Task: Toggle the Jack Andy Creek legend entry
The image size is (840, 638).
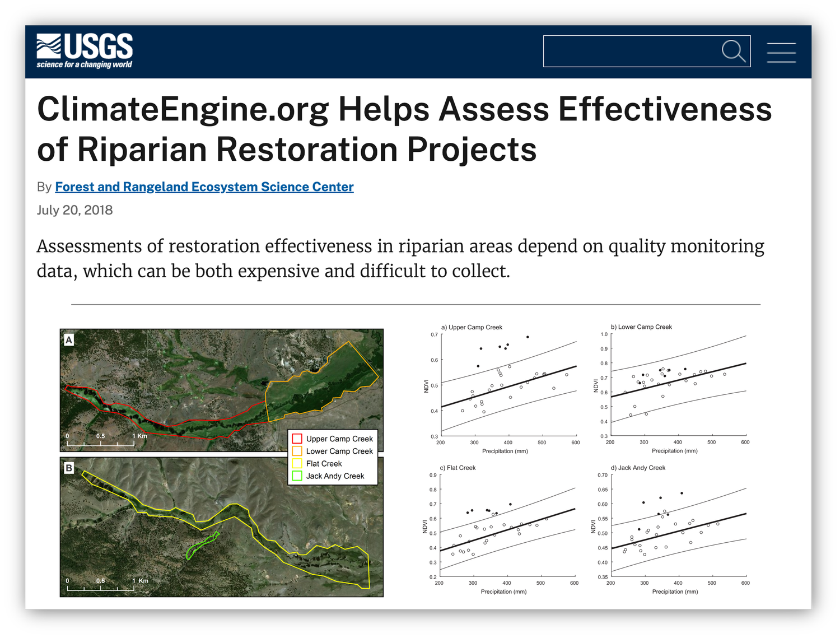Action: pyautogui.click(x=335, y=476)
